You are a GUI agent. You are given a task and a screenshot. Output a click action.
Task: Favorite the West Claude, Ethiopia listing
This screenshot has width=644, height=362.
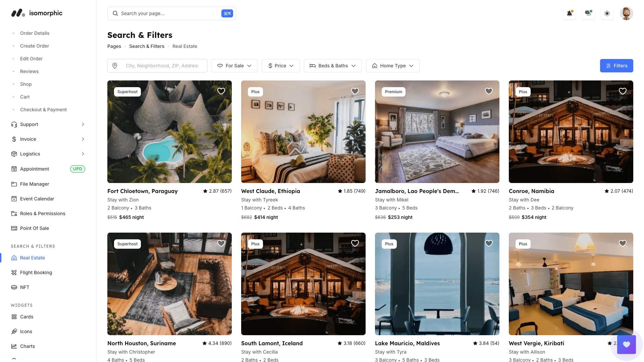pos(355,91)
